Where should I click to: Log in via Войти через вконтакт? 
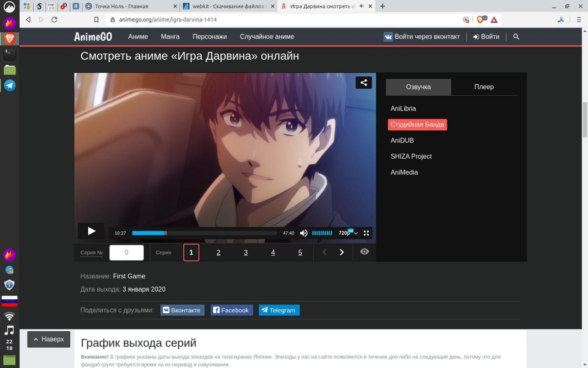coord(422,37)
